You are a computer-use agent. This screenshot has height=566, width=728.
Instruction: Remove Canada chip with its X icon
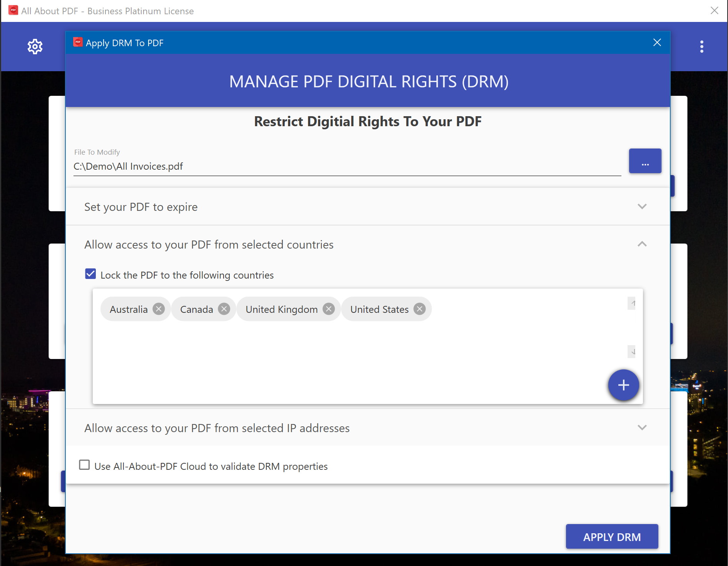coord(224,309)
